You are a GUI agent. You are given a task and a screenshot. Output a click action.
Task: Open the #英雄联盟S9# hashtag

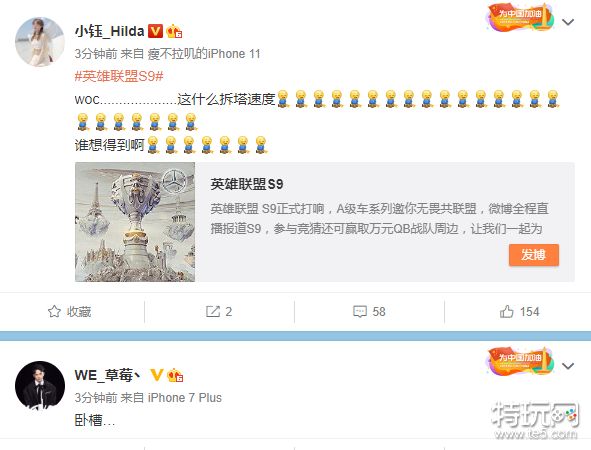[x=119, y=77]
